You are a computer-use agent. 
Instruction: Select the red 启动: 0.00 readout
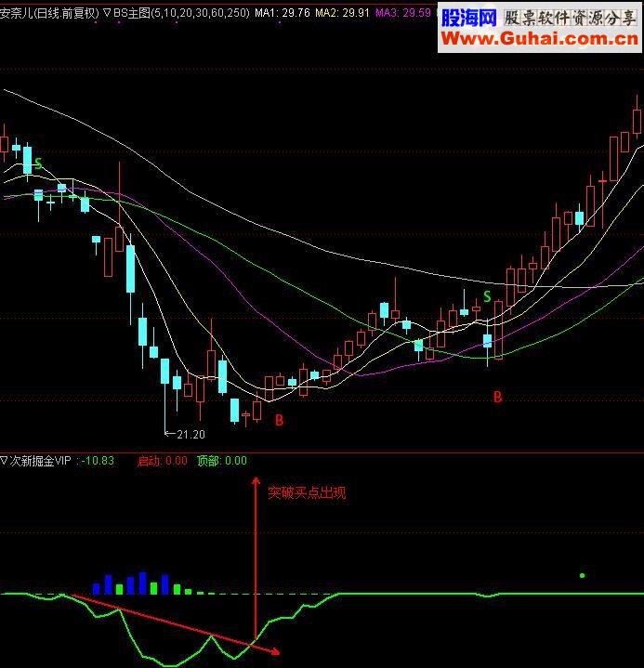tap(162, 461)
